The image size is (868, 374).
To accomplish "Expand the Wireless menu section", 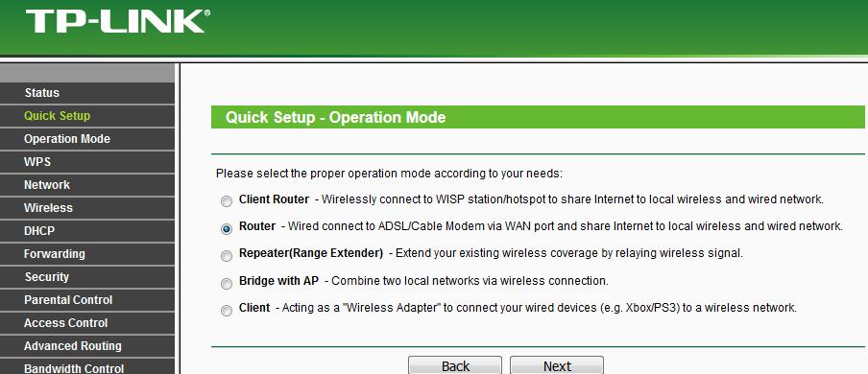I will tap(87, 208).
